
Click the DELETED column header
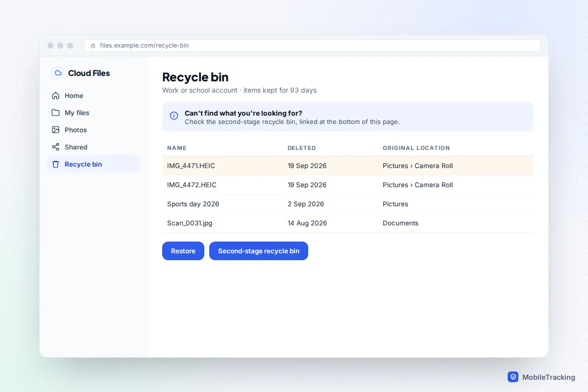point(302,148)
